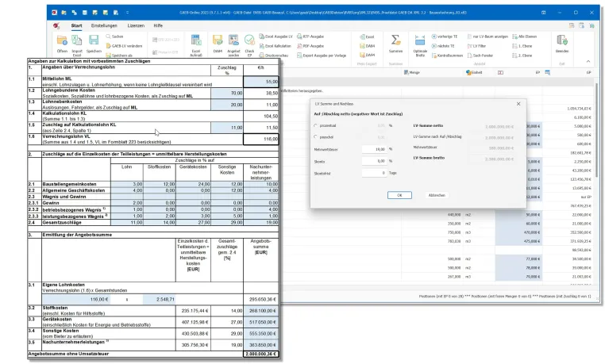This screenshot has height=364, width=605.
Task: Click Angebotssumme total 2.000.000,36 € cell
Action: click(x=261, y=354)
